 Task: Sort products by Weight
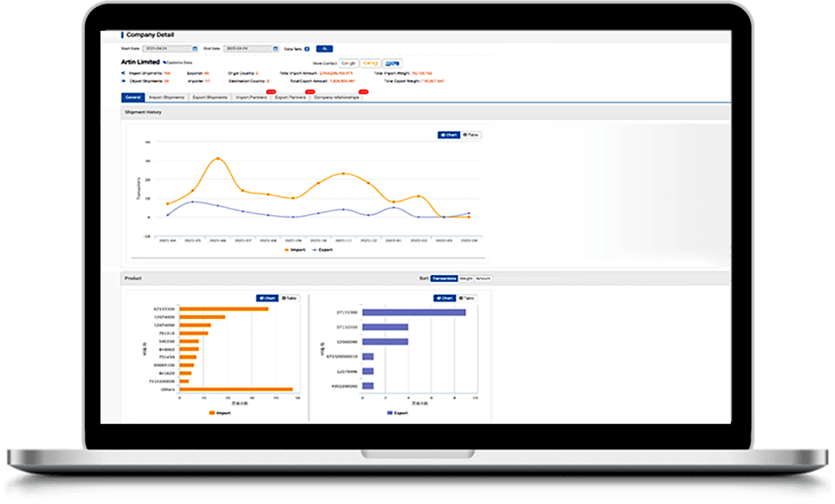[x=466, y=278]
